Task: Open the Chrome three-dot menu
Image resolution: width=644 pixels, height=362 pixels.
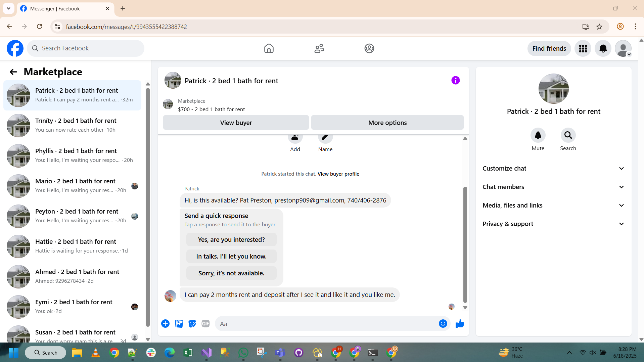Action: (x=635, y=27)
